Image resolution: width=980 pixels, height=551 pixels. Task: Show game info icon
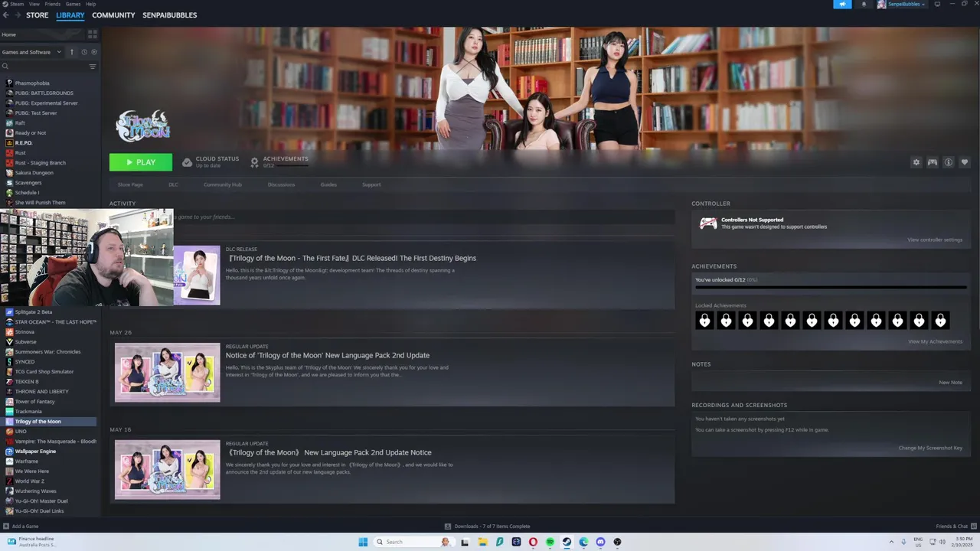click(949, 162)
